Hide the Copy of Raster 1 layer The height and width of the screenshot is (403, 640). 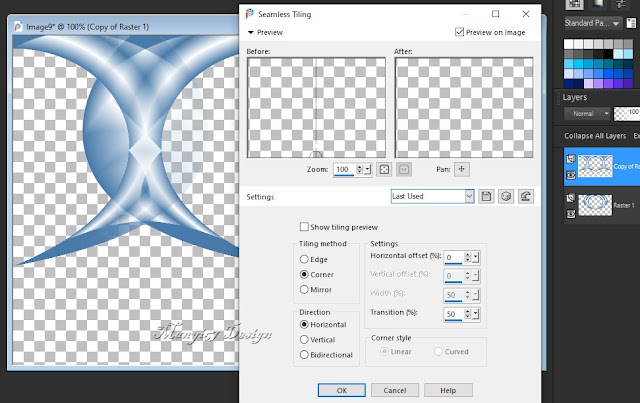571,175
